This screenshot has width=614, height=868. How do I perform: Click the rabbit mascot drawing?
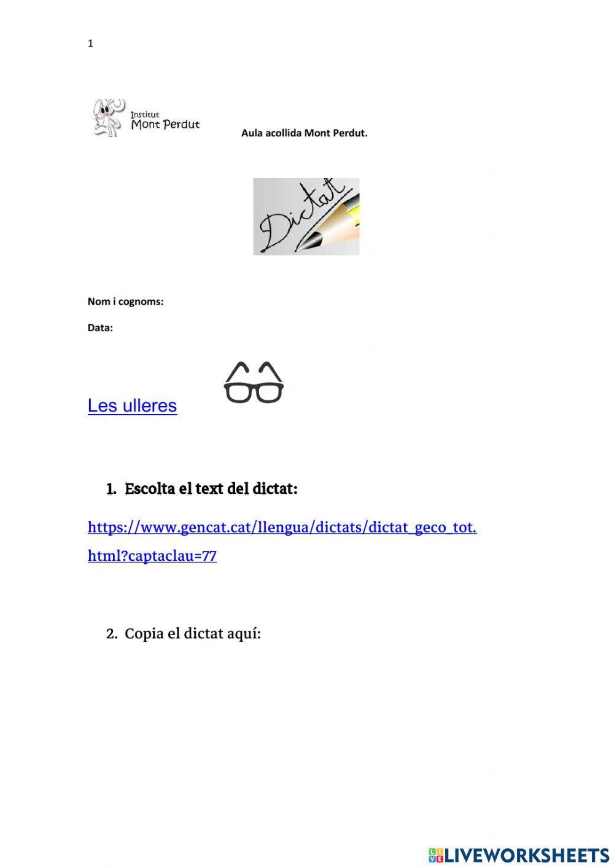[x=108, y=117]
